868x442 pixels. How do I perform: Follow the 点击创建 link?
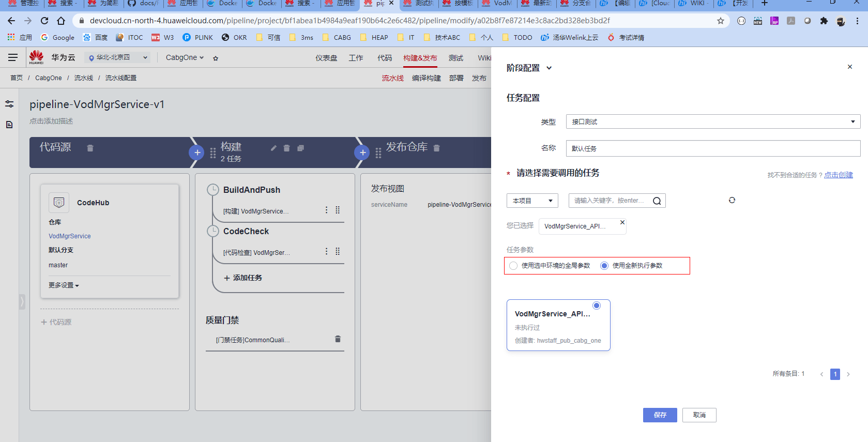tap(839, 175)
